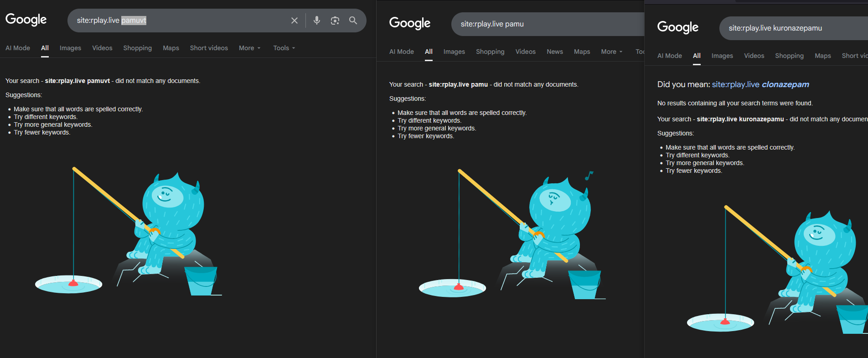Select the All tab in the kuronazepamu window
868x358 pixels.
pos(697,56)
